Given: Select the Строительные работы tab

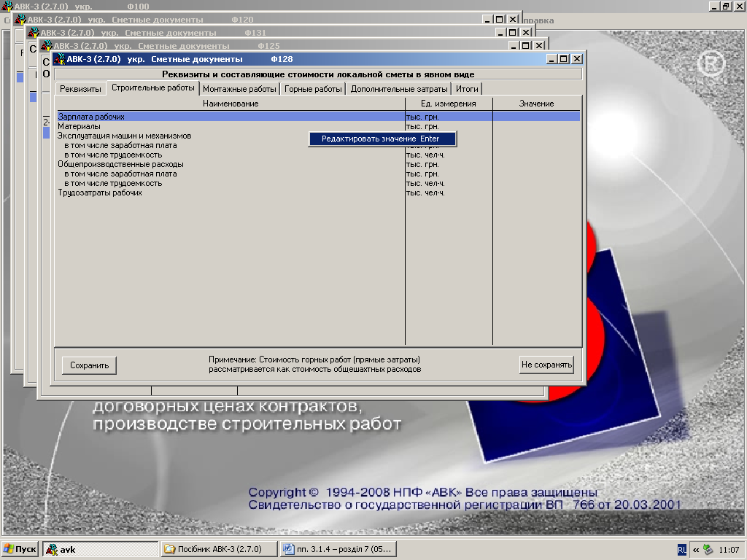Looking at the screenshot, I should point(153,87).
